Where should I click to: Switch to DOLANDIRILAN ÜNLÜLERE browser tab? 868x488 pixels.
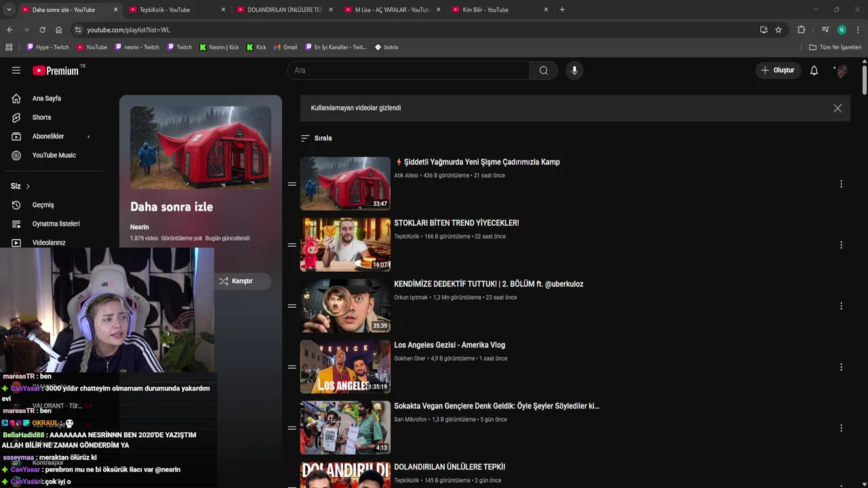tap(284, 9)
